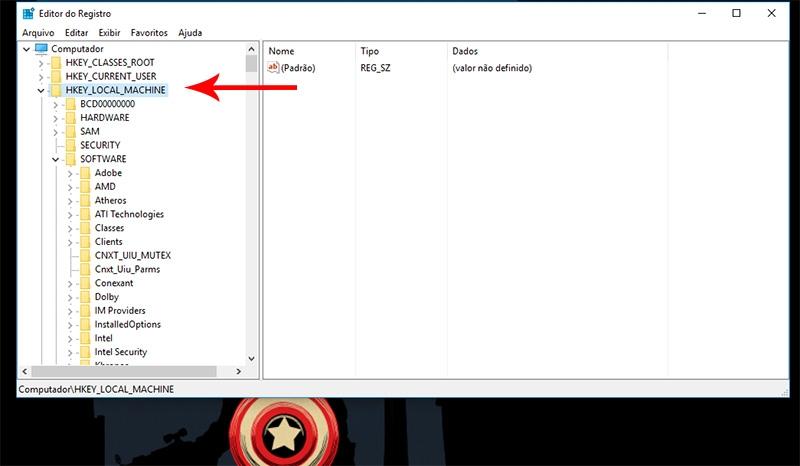Expand the SAM key node
Screen dimensions: 800x466
pos(56,132)
